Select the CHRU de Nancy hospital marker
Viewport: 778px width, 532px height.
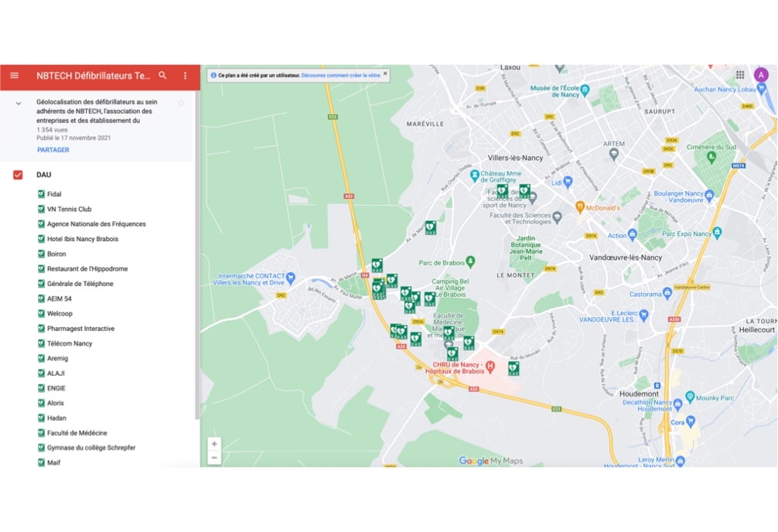coord(490,365)
